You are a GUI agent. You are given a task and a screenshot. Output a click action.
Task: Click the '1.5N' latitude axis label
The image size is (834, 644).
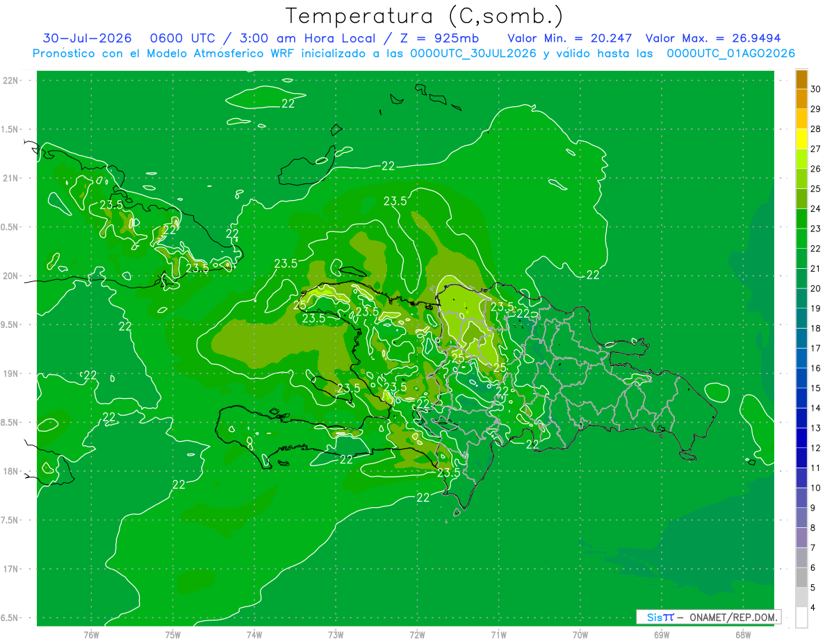coord(11,129)
